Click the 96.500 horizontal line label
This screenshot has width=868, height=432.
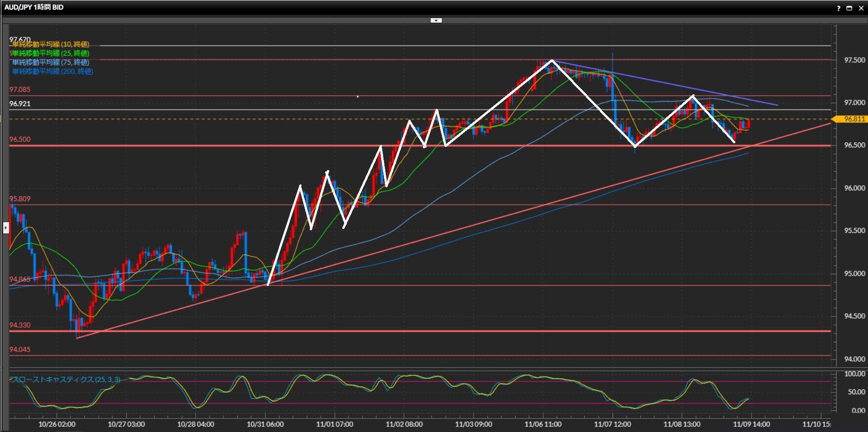pos(20,140)
